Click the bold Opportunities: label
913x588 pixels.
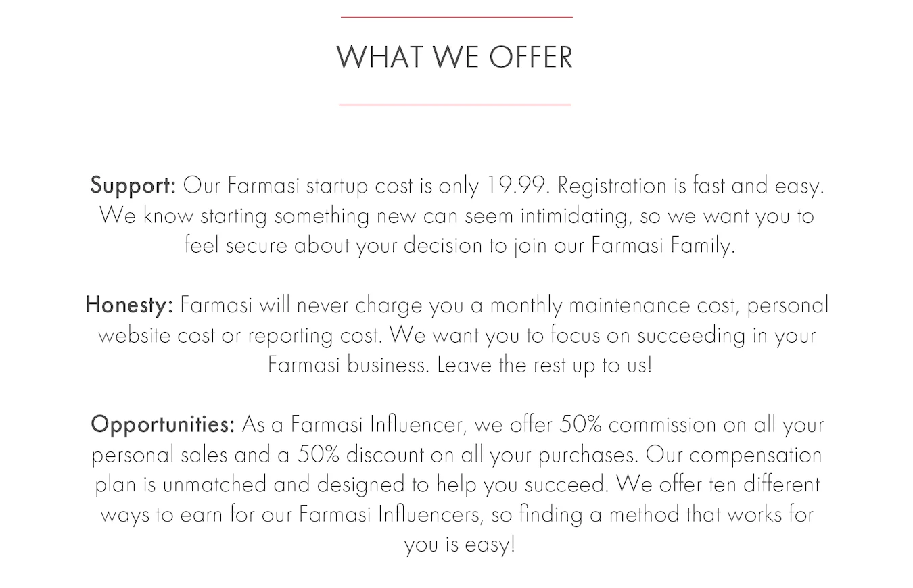click(163, 425)
